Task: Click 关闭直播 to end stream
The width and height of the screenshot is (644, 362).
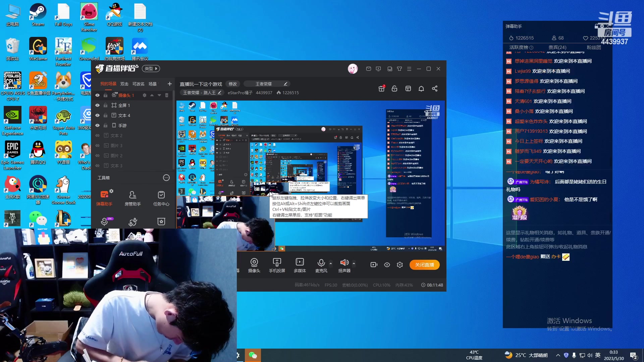Action: 425,265
